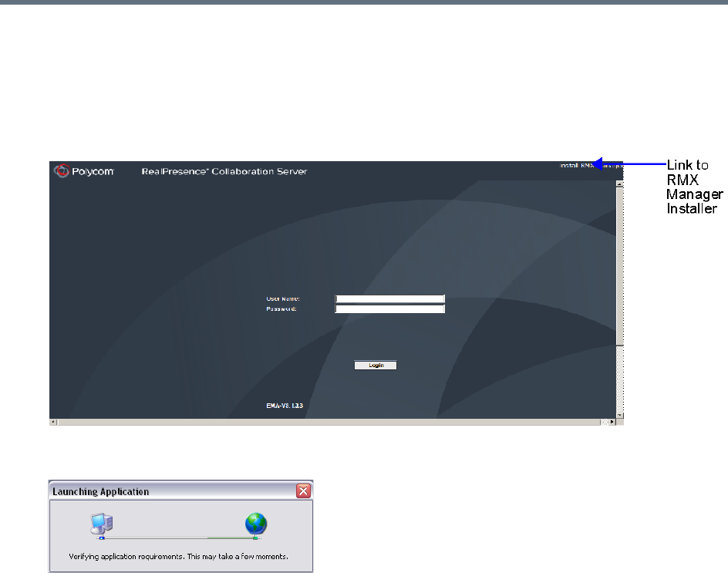Click the vertical scrollbar down arrow
Viewport: 728px width, 573px height.
coord(619,415)
